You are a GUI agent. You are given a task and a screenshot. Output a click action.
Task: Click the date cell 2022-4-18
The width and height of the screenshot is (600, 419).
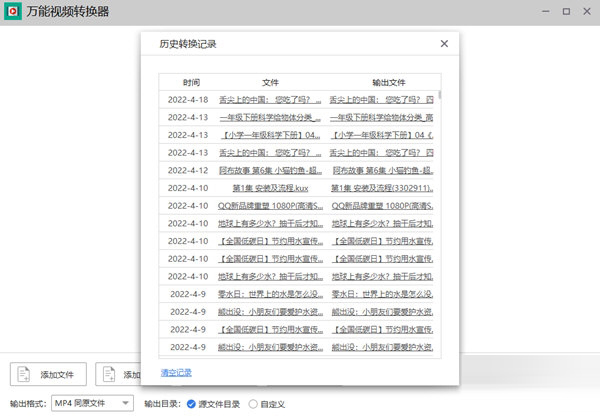point(188,100)
